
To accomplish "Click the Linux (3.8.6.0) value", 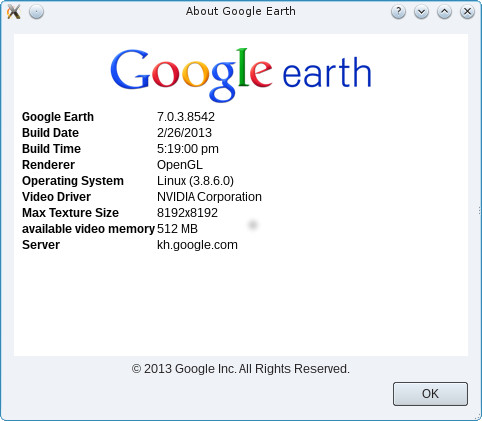I will (195, 181).
